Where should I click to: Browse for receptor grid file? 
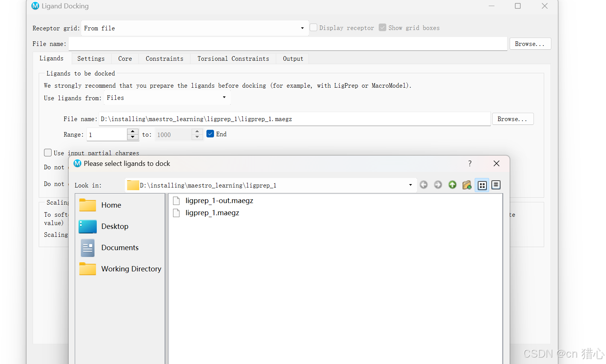click(530, 44)
